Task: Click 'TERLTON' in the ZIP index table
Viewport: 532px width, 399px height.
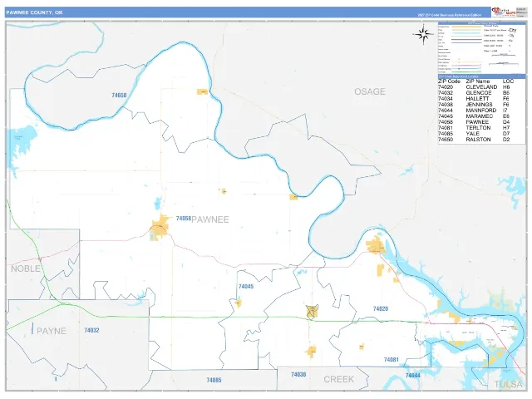Action: pyautogui.click(x=479, y=128)
